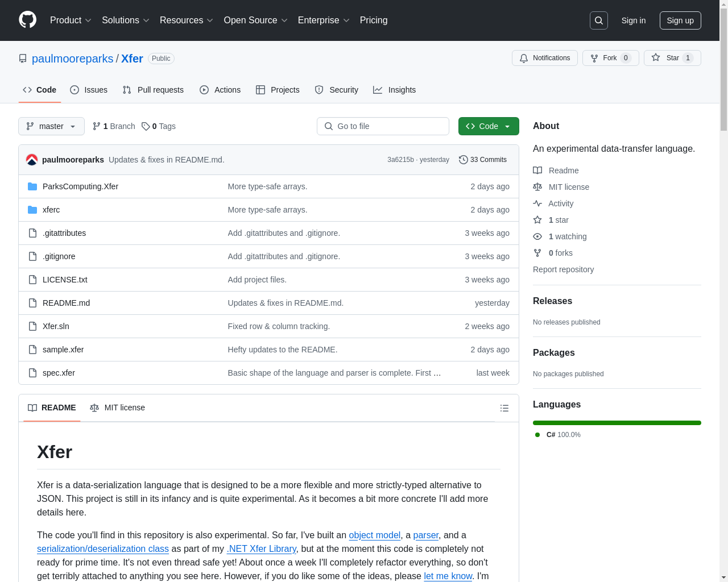
Task: Expand the Enterprise menu
Action: 324,20
